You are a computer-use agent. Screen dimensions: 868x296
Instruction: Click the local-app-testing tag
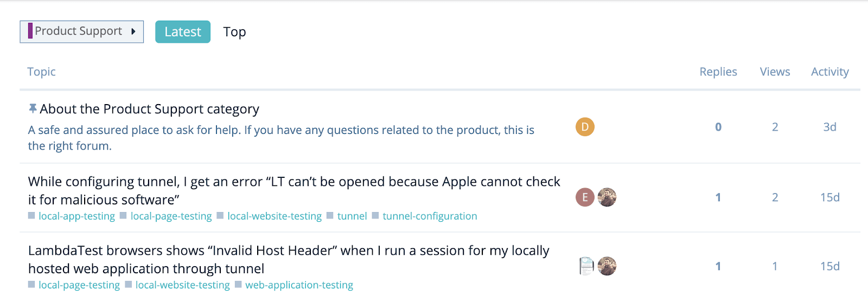76,216
